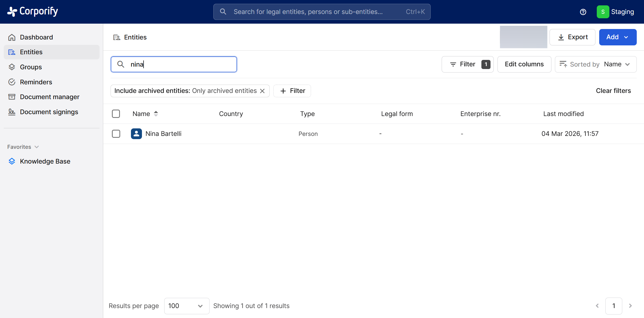This screenshot has width=644, height=318.
Task: Open the Knowledge Base favorite
Action: (x=45, y=161)
